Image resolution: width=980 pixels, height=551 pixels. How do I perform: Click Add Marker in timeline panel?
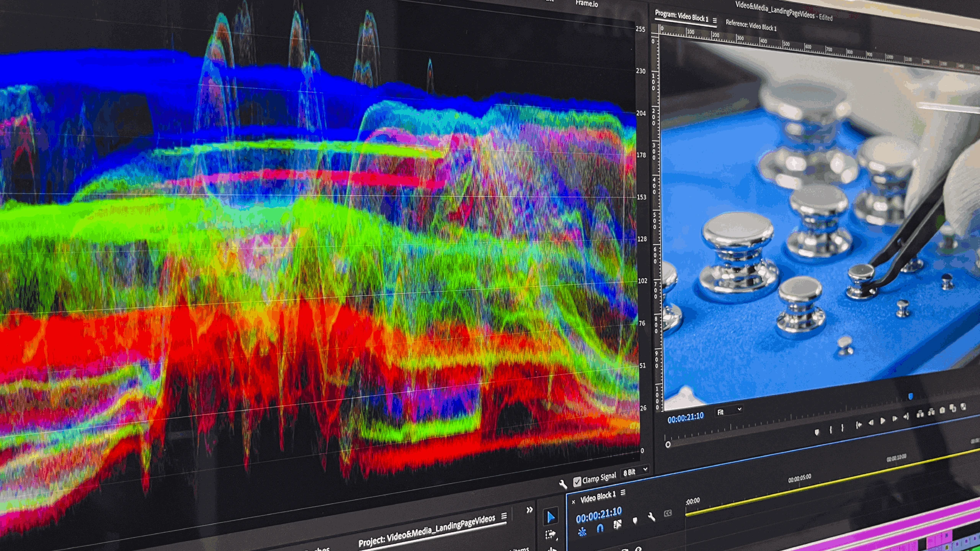coord(635,520)
